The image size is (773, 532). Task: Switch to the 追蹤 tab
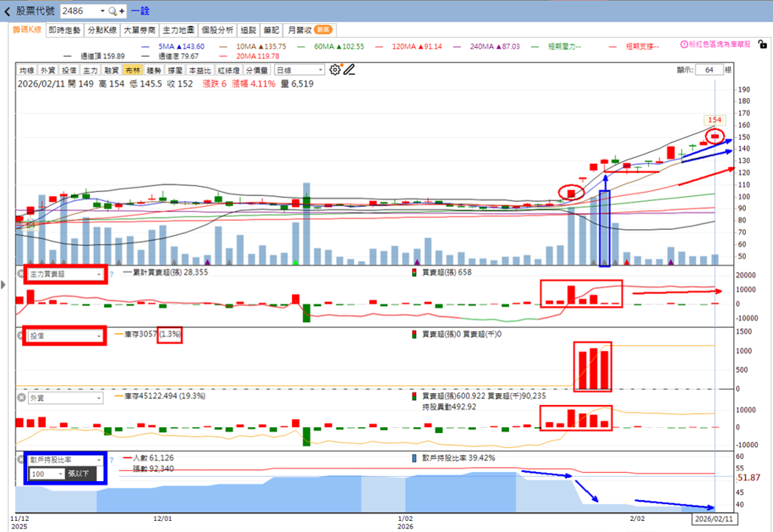pos(248,30)
